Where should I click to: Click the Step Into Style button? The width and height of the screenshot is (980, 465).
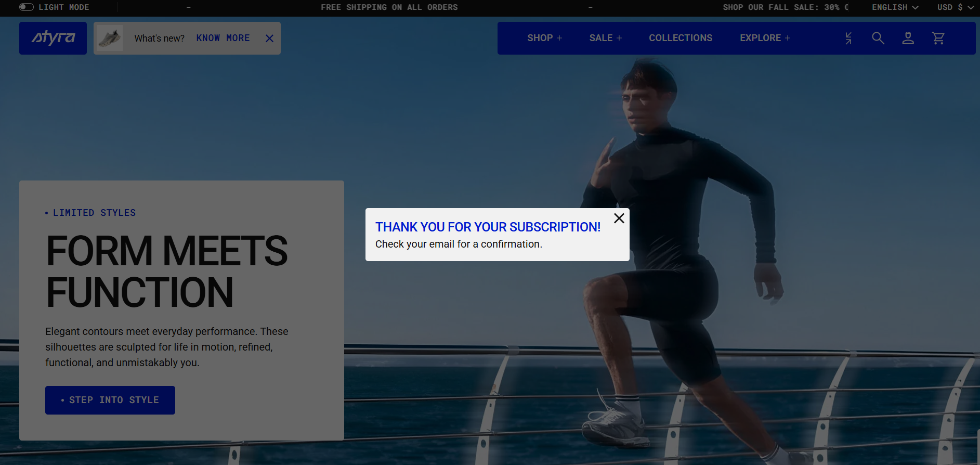pos(110,400)
